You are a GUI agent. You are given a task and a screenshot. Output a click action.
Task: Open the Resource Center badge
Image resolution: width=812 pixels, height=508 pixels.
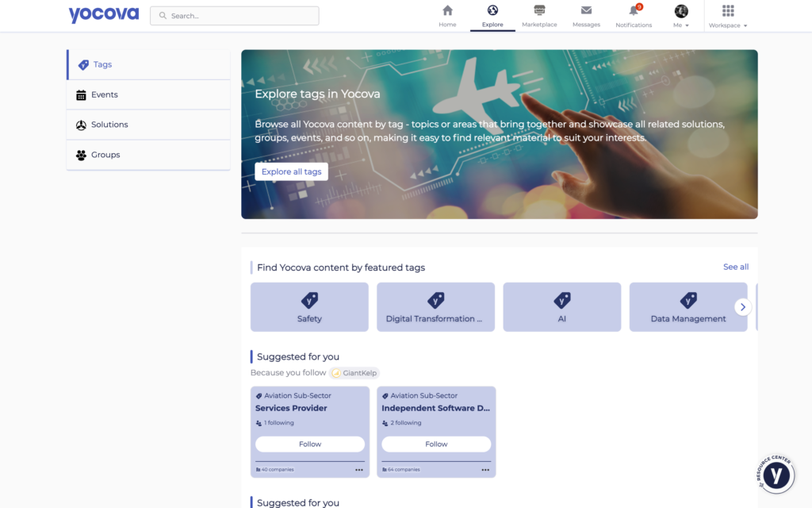click(776, 475)
